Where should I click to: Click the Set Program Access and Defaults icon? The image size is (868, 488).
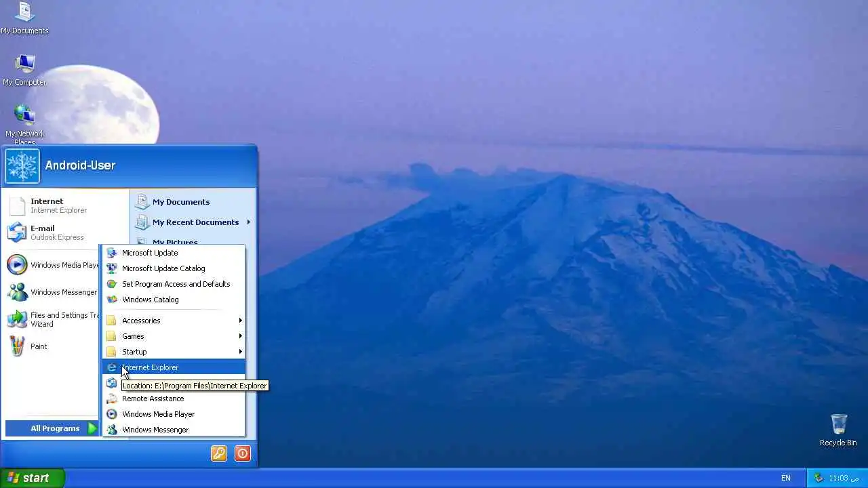[112, 284]
